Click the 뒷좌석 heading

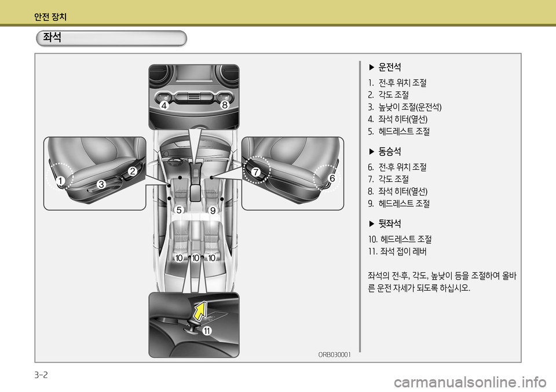[385, 224]
